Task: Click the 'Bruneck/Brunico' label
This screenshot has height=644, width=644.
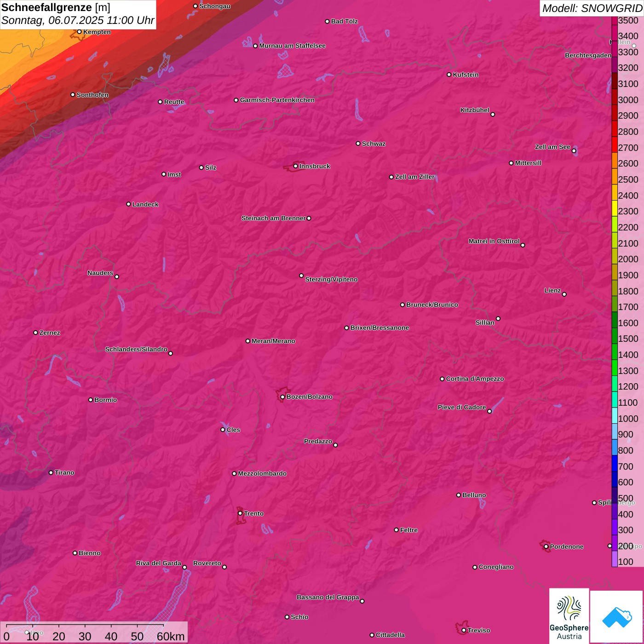Action: point(432,305)
